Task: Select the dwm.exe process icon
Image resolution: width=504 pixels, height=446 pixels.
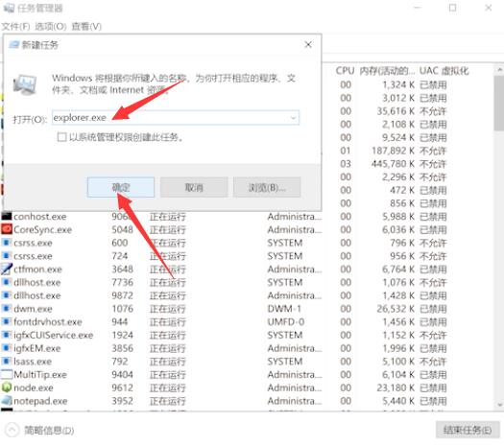Action: [x=7, y=309]
